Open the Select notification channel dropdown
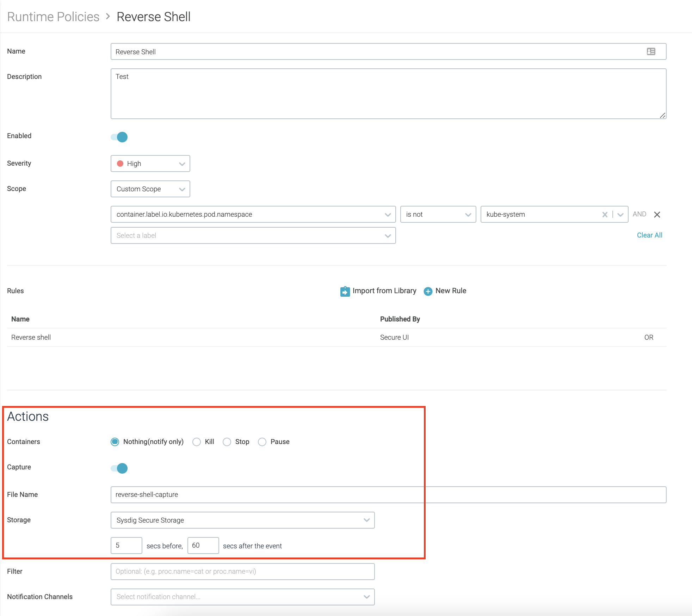This screenshot has width=692, height=616. [242, 597]
